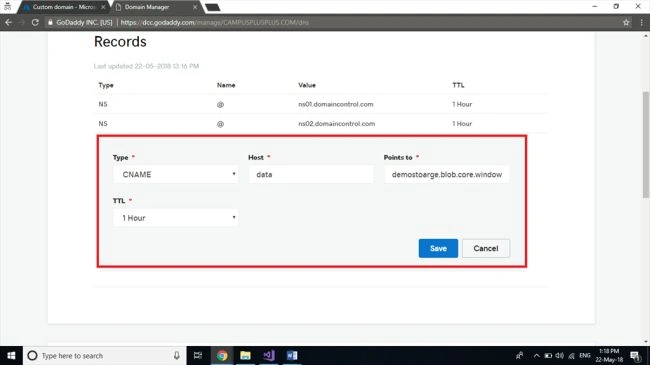Open the Action Center notifications icon
This screenshot has width=650, height=365.
coord(635,355)
